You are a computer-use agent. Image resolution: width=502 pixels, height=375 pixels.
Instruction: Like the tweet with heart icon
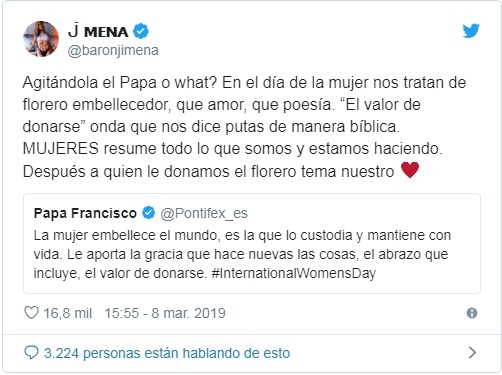pyautogui.click(x=31, y=313)
